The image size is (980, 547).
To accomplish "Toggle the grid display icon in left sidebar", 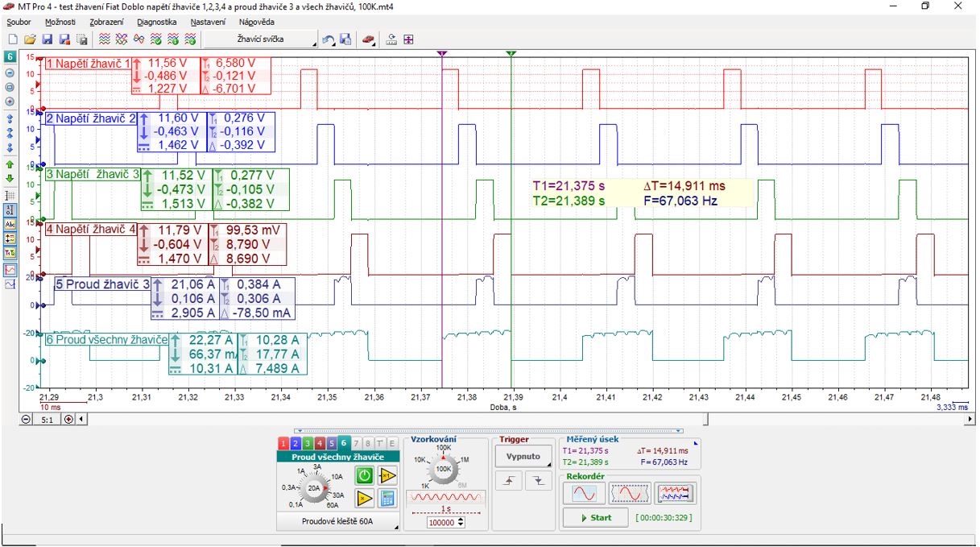I will [x=10, y=196].
